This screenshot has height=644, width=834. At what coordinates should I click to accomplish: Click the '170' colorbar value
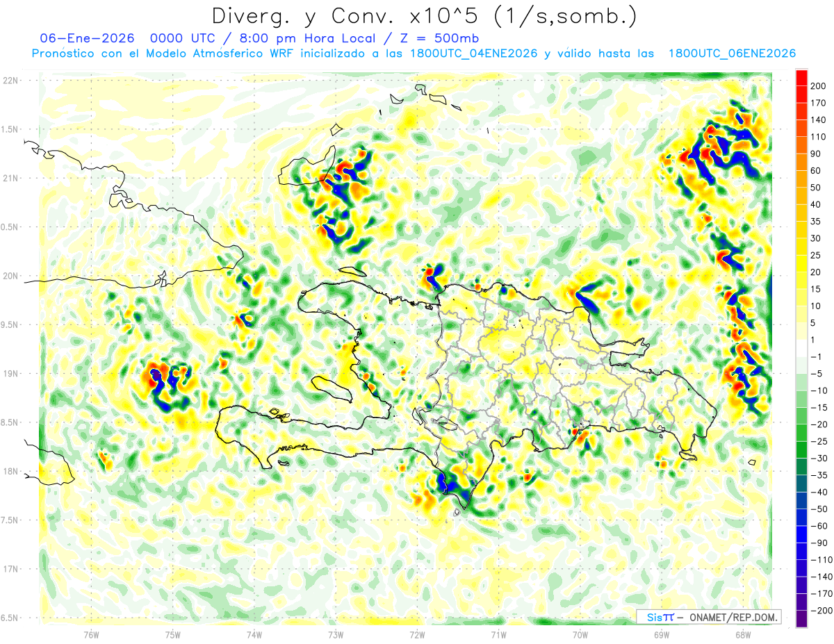819,103
